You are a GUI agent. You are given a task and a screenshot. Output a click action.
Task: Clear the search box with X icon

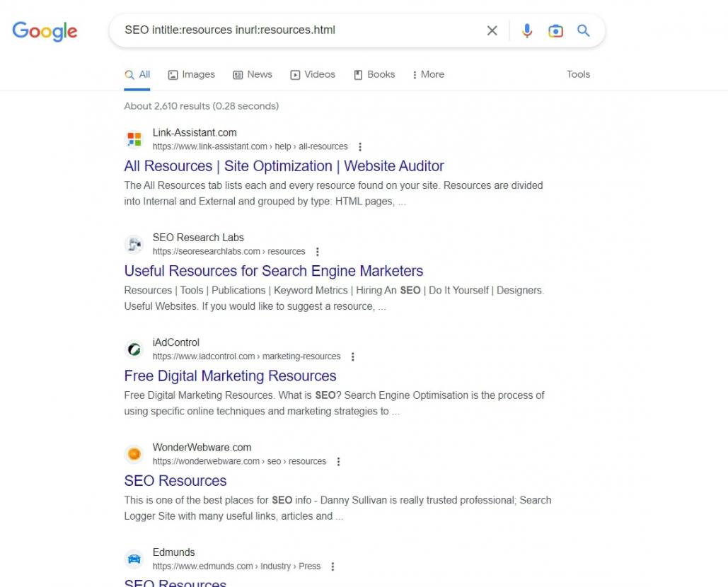click(x=492, y=30)
